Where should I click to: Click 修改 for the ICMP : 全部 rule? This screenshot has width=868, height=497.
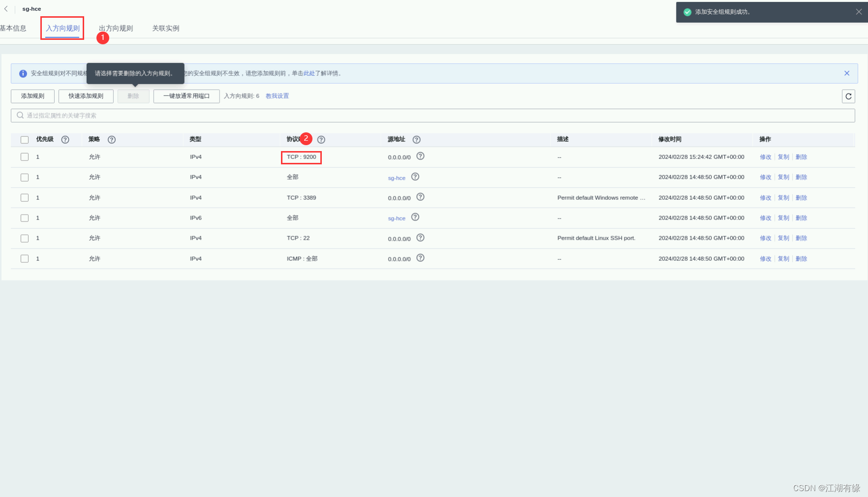click(766, 259)
